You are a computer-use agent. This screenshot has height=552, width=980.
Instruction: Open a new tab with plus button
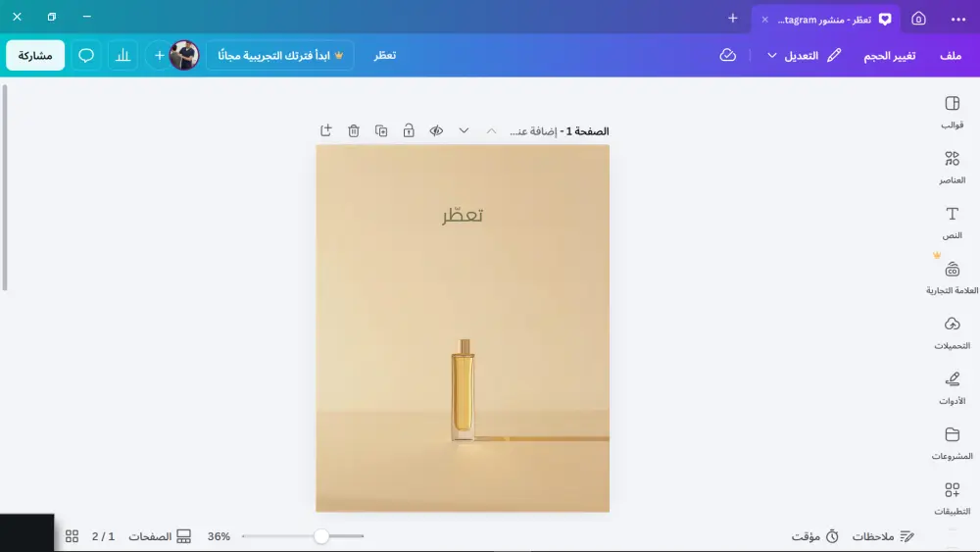tap(732, 18)
